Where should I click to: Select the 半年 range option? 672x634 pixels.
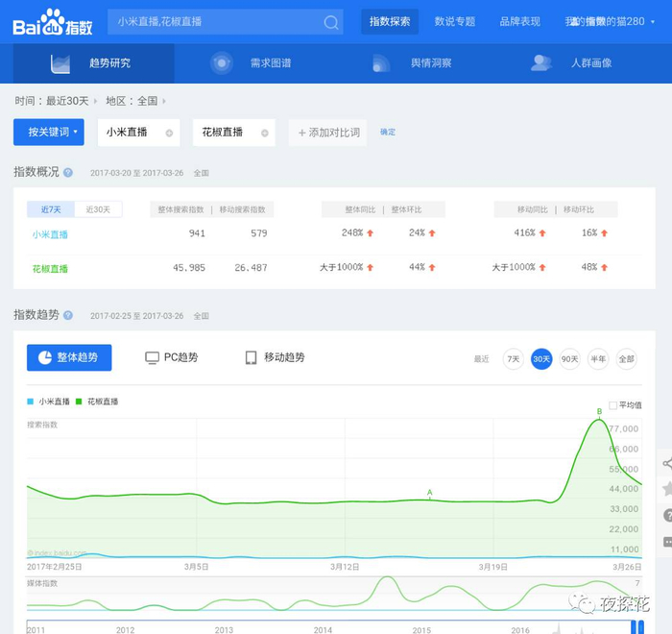[598, 359]
